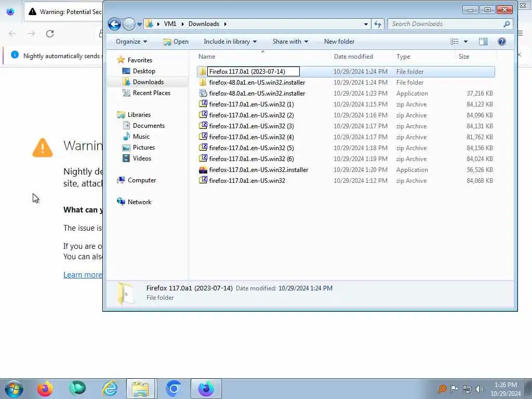The image size is (532, 399).
Task: Select firefox-117.0a1.en-US.win32 (6) zip icon
Action: 203,158
